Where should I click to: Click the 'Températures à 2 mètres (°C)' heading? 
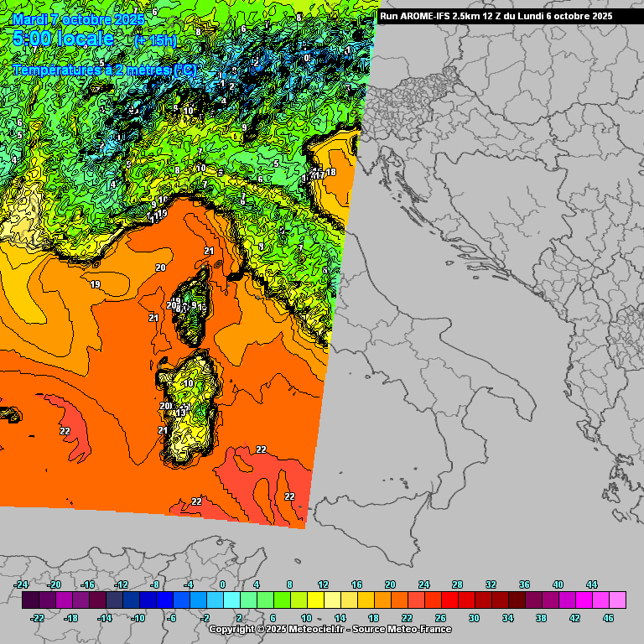point(105,70)
